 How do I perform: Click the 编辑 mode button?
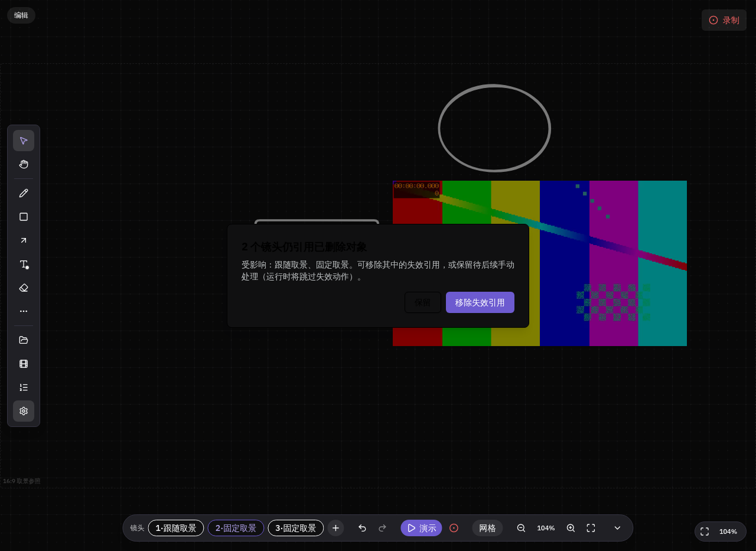tap(21, 15)
